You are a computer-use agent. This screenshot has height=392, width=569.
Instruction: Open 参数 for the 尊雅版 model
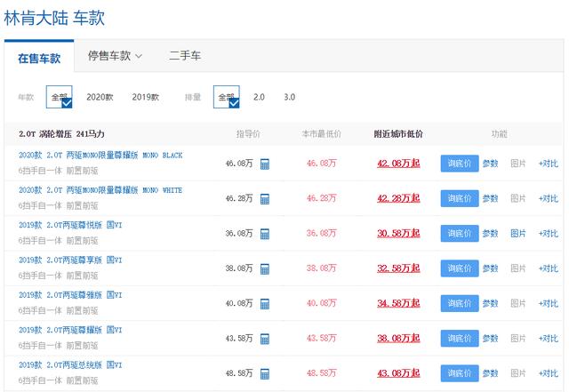click(490, 304)
